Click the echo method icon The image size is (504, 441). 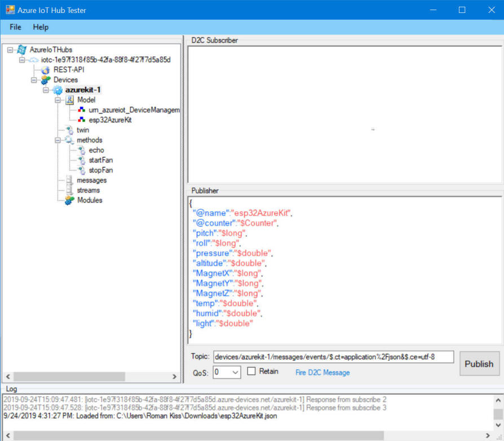coord(82,150)
